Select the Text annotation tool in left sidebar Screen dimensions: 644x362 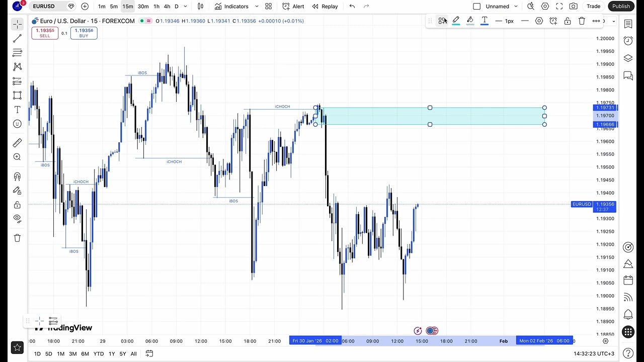[17, 110]
